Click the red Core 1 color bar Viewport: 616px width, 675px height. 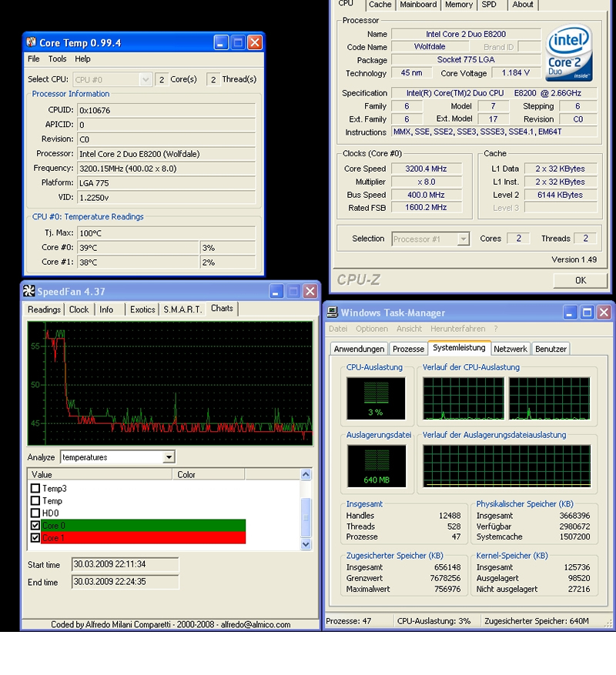coord(143,538)
